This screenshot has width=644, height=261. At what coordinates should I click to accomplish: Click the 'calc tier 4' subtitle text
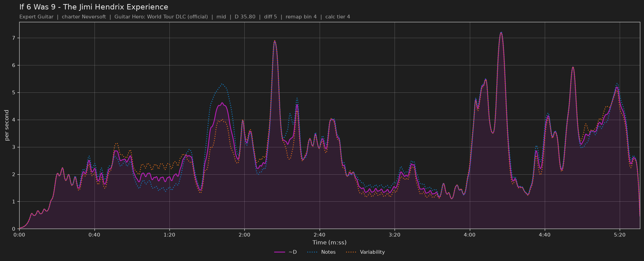338,17
